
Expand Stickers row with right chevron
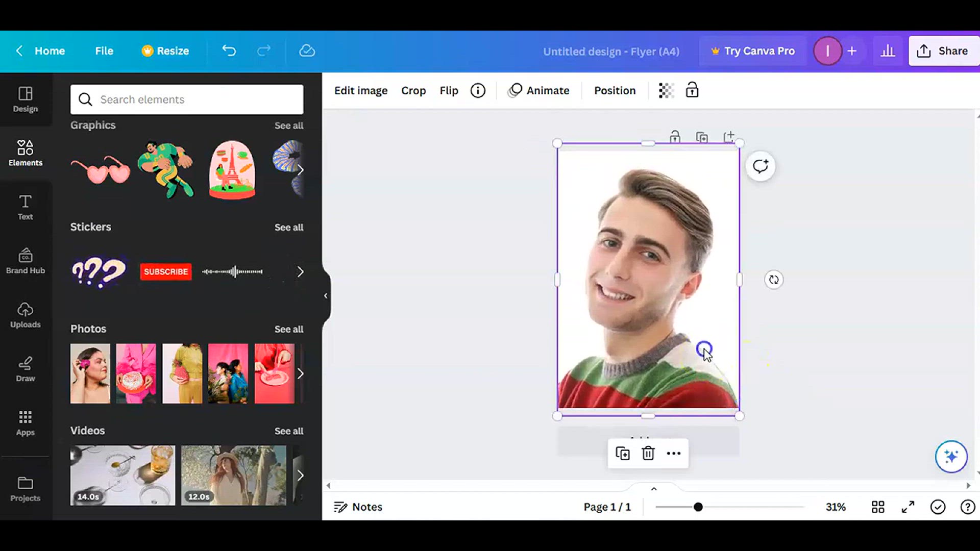coord(300,272)
